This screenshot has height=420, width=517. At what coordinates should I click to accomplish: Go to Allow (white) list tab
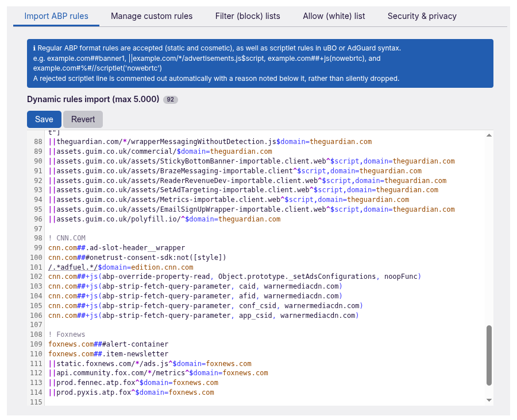334,16
